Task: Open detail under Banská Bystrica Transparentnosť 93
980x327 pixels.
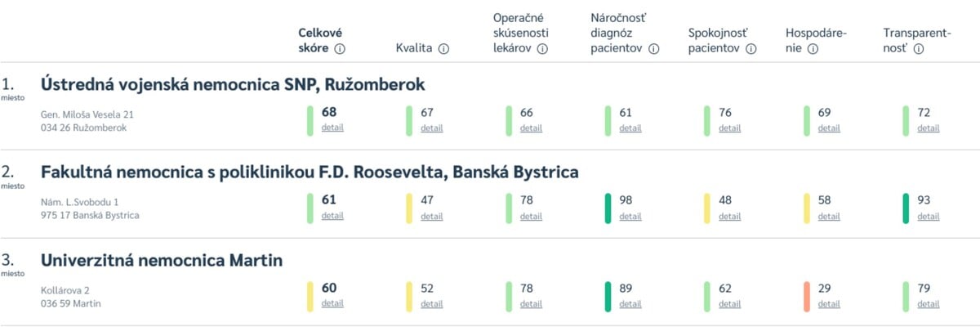Action: [928, 216]
